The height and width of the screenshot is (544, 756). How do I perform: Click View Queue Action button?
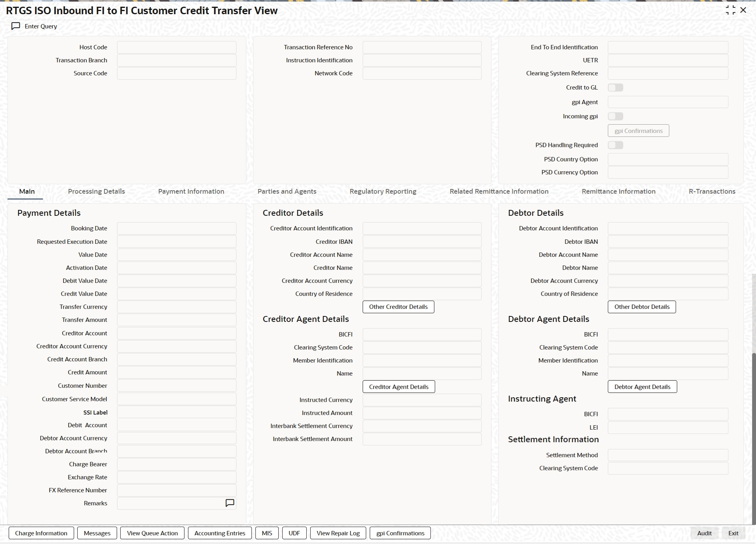(152, 533)
